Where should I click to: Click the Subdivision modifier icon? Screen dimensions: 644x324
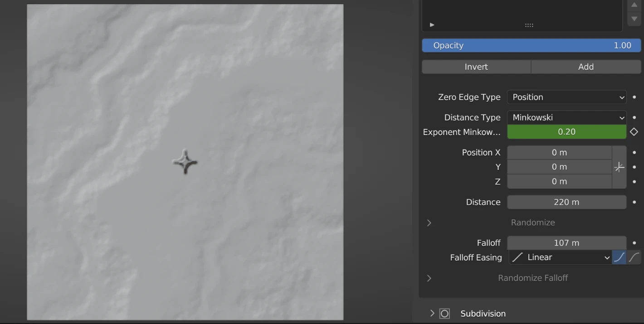pos(444,314)
